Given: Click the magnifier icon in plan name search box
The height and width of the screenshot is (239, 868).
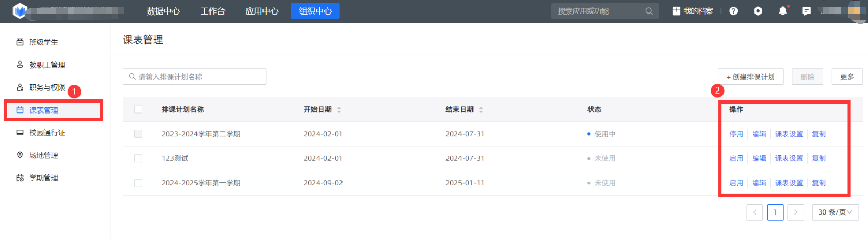Looking at the screenshot, I should pos(133,77).
